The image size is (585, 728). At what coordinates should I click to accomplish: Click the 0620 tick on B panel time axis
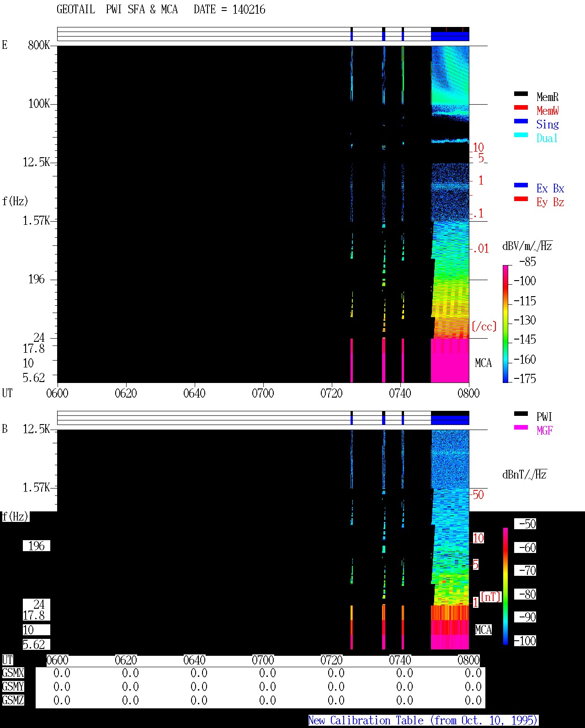click(x=126, y=660)
